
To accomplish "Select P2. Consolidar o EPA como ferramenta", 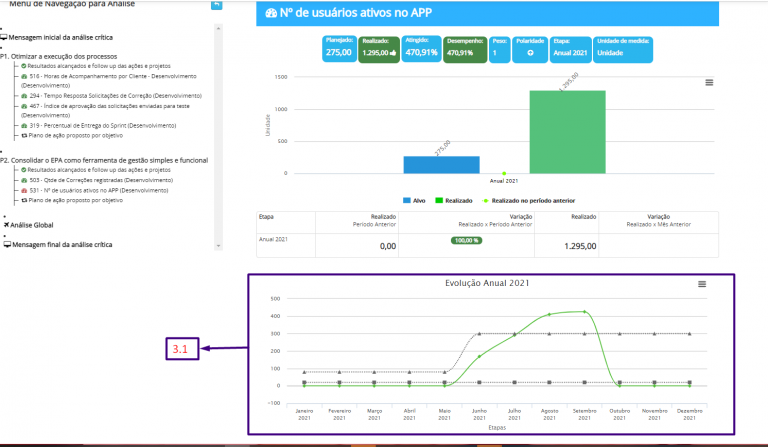I will [104, 160].
